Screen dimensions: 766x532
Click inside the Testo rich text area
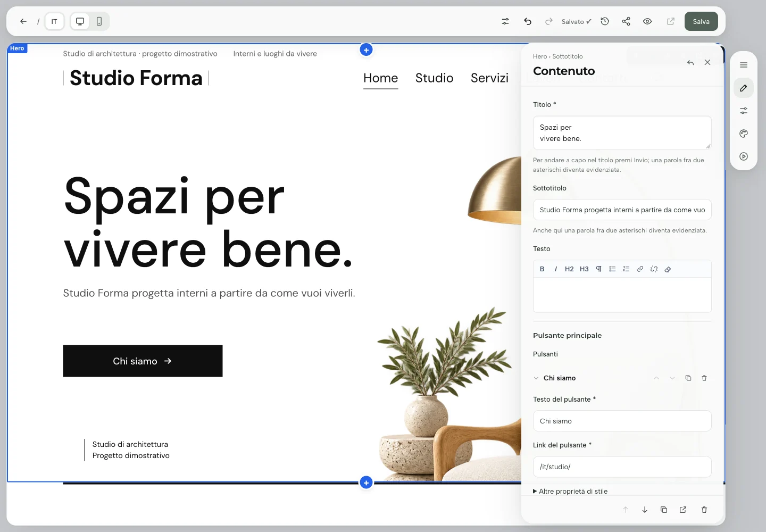point(622,295)
